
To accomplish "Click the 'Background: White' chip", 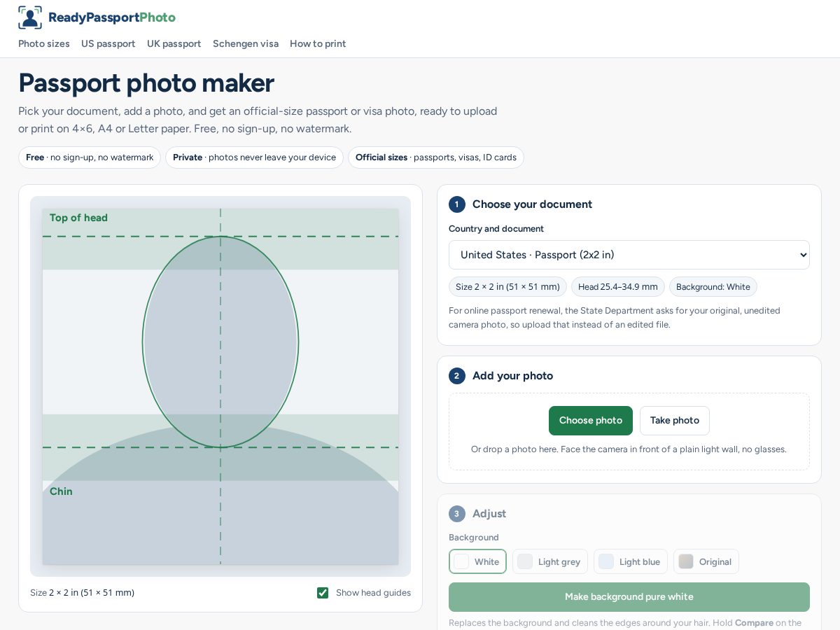I will point(713,287).
